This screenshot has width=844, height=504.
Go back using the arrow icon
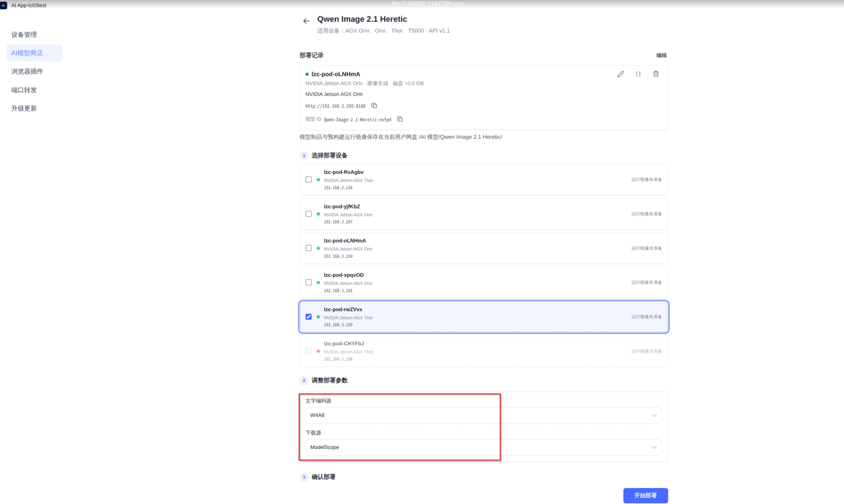point(306,21)
